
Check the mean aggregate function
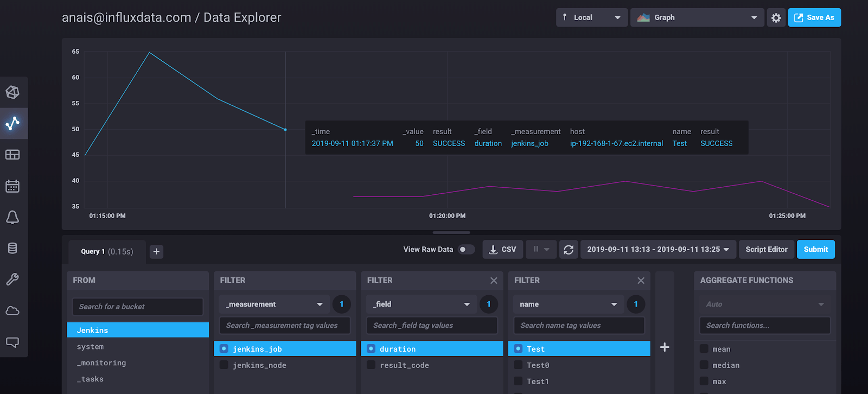(704, 349)
